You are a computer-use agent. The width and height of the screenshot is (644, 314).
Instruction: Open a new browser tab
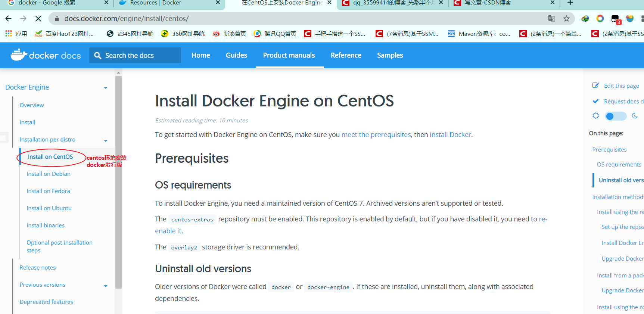pyautogui.click(x=570, y=3)
